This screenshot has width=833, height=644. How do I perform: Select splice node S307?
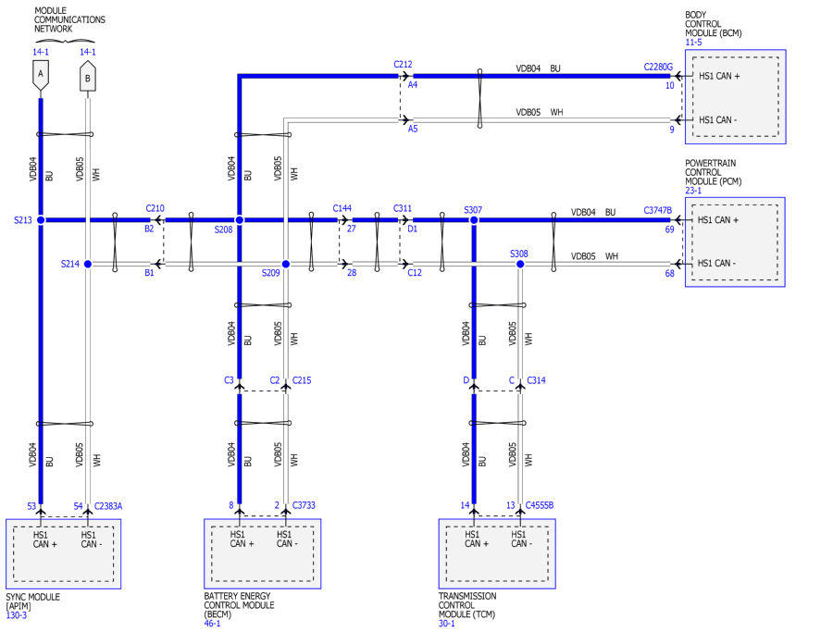point(473,220)
